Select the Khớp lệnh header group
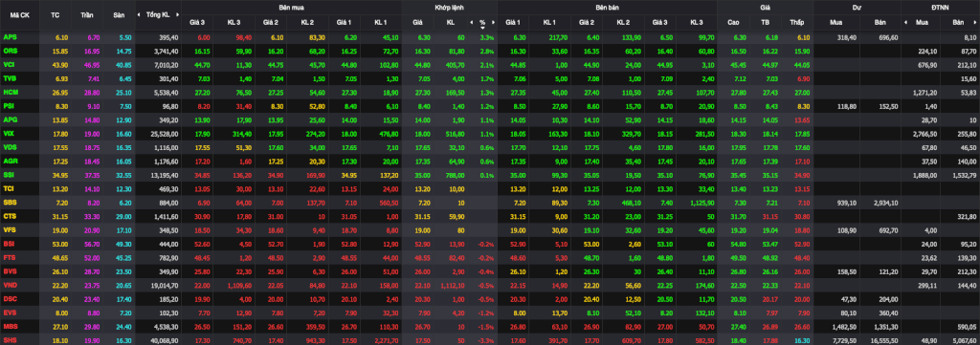The image size is (980, 345). [x=450, y=7]
